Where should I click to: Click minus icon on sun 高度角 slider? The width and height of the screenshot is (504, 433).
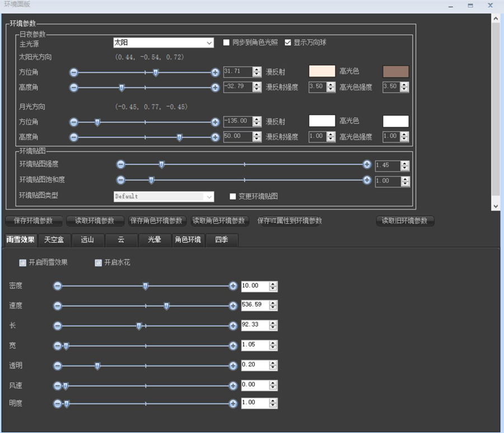(x=74, y=87)
